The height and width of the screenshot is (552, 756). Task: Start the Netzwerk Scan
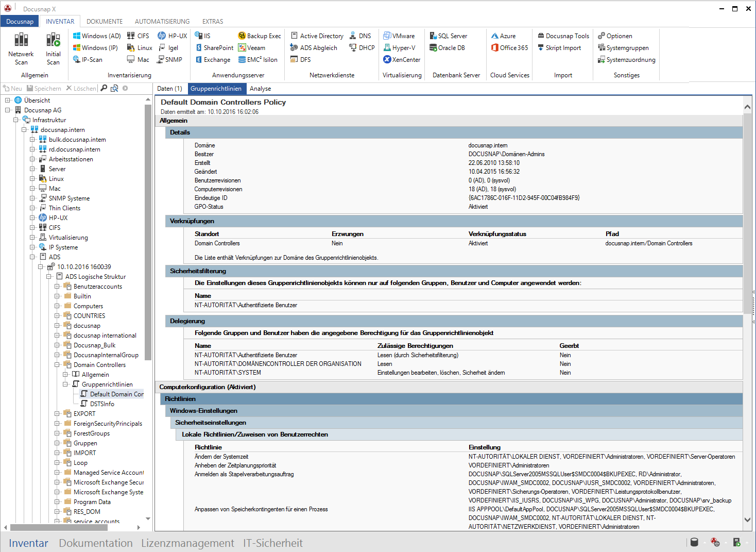21,48
